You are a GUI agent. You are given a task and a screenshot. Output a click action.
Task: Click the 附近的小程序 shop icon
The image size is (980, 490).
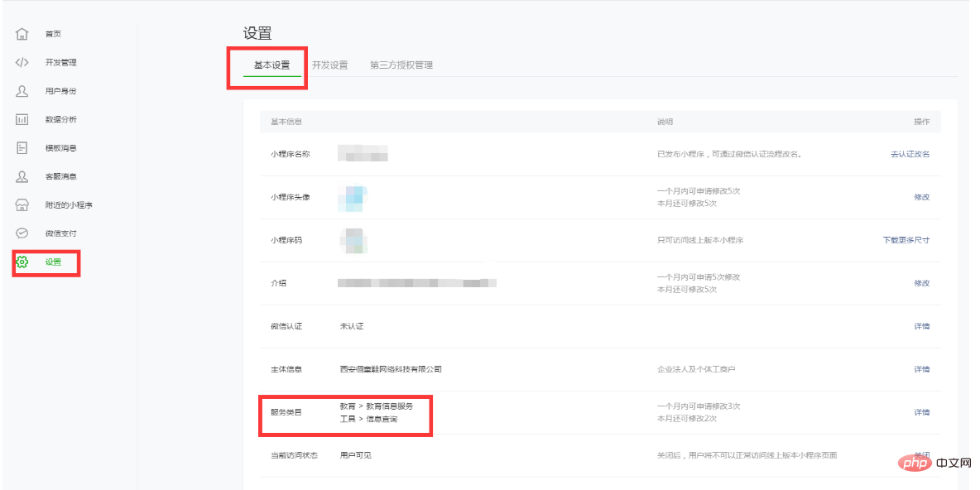22,205
